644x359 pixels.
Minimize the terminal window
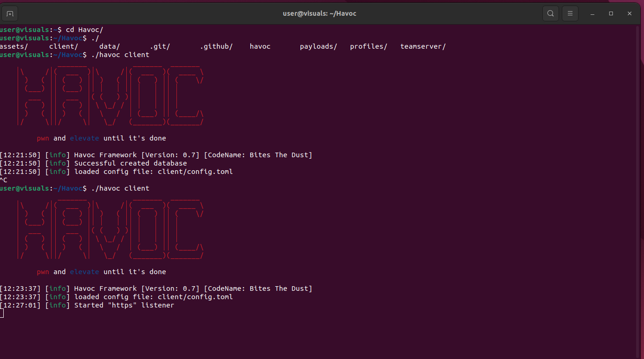592,13
